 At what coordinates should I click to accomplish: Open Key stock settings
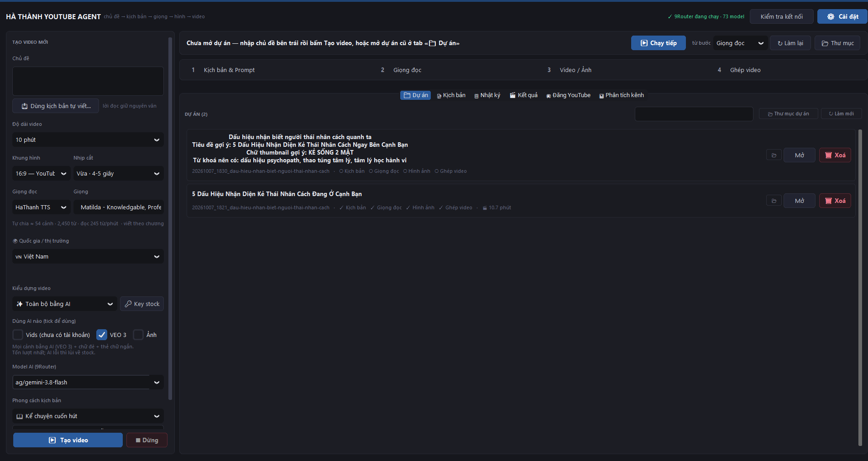pyautogui.click(x=142, y=304)
